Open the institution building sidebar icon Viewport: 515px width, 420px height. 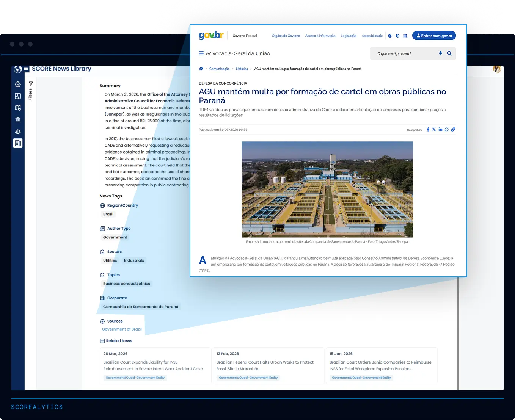[18, 120]
